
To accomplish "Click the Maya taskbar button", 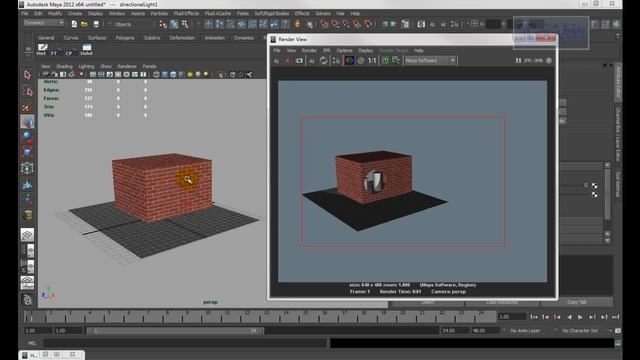I will [x=30, y=355].
